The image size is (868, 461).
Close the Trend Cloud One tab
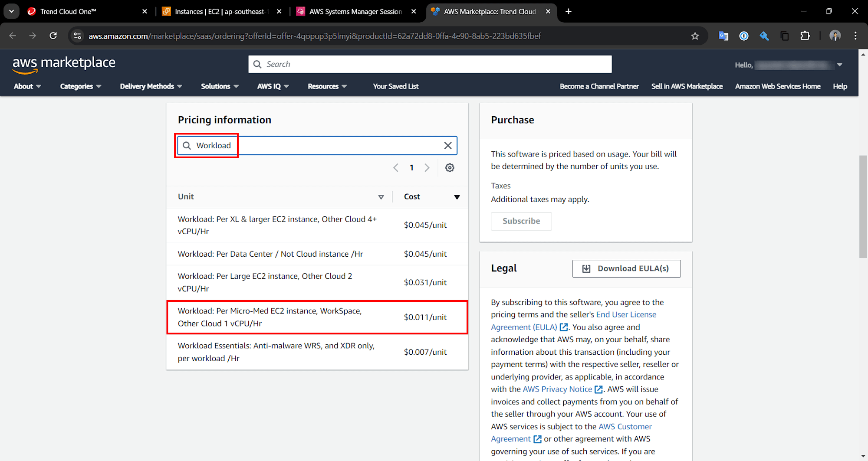(145, 11)
